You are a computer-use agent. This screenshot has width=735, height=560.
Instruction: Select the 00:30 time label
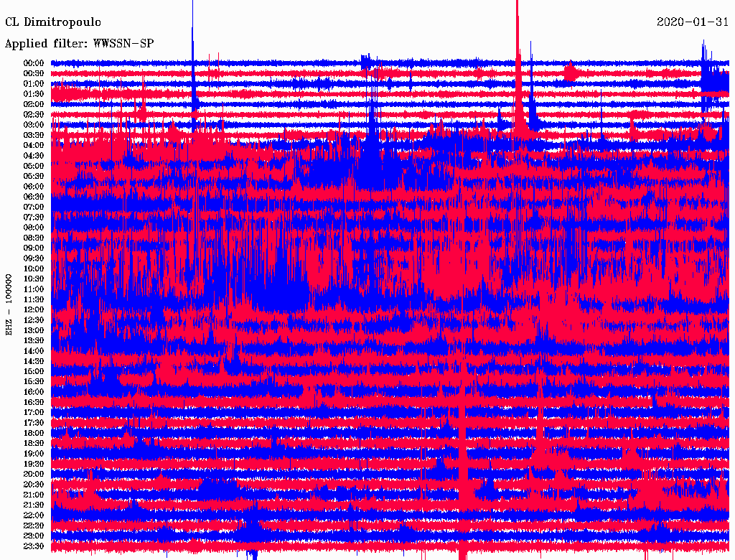(34, 73)
